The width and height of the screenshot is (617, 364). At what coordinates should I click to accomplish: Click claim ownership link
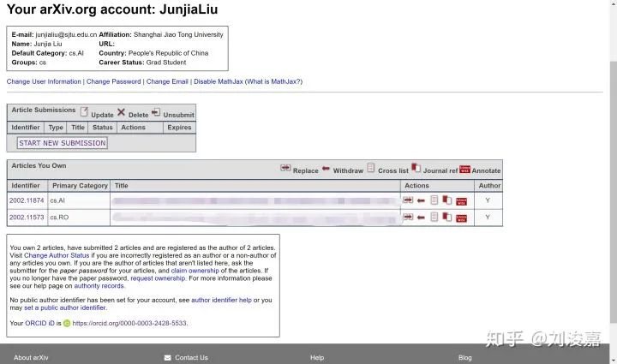pyautogui.click(x=195, y=271)
